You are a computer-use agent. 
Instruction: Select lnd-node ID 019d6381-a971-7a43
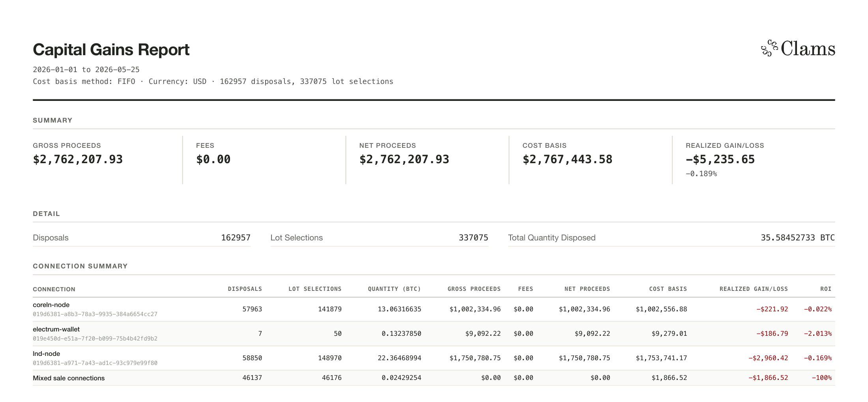click(x=95, y=363)
